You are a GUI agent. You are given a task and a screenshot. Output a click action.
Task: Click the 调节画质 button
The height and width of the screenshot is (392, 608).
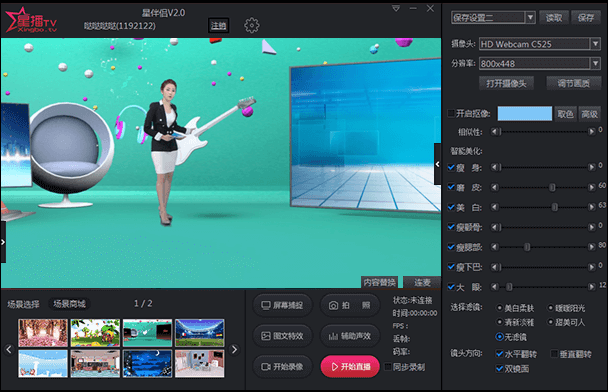pyautogui.click(x=573, y=83)
